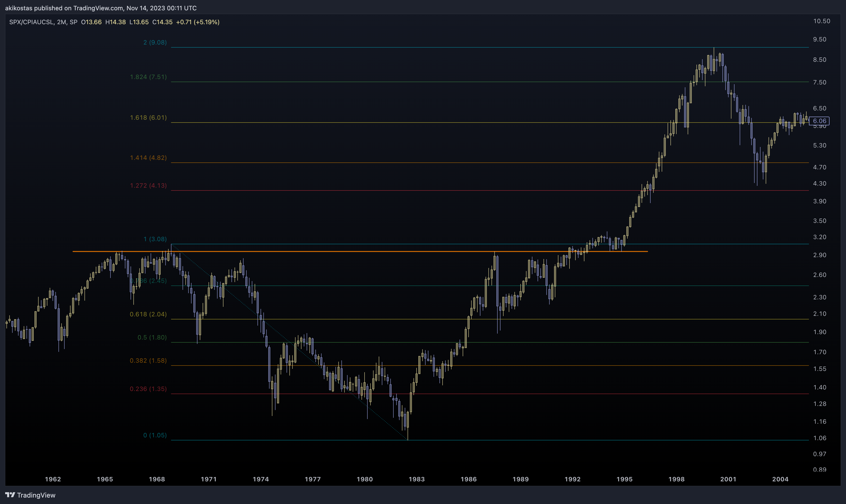This screenshot has height=504, width=846.
Task: Click the 2.90 price axis label
Action: (x=819, y=255)
